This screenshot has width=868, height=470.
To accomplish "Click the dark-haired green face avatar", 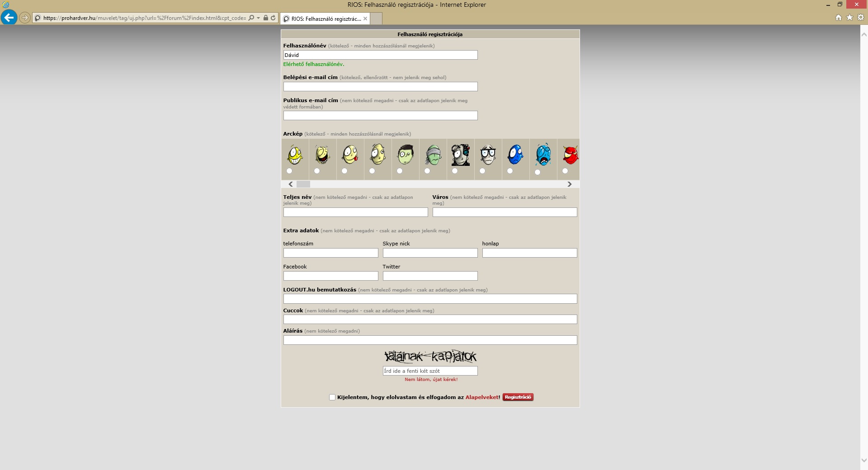I will (x=406, y=155).
